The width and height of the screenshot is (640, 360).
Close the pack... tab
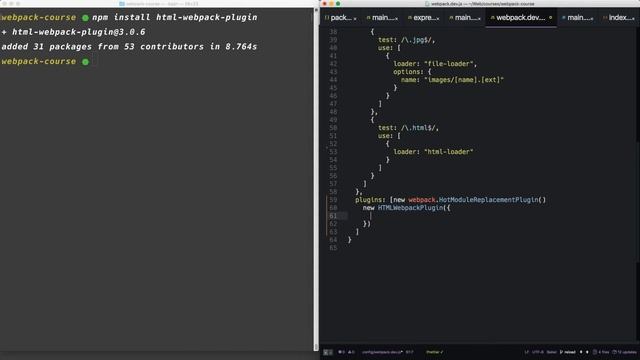point(355,18)
